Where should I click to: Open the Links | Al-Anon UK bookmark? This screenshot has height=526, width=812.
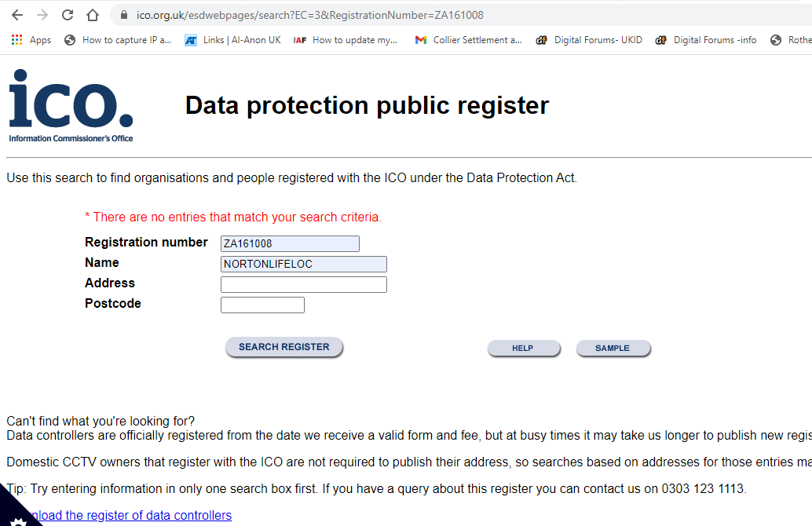click(x=233, y=40)
